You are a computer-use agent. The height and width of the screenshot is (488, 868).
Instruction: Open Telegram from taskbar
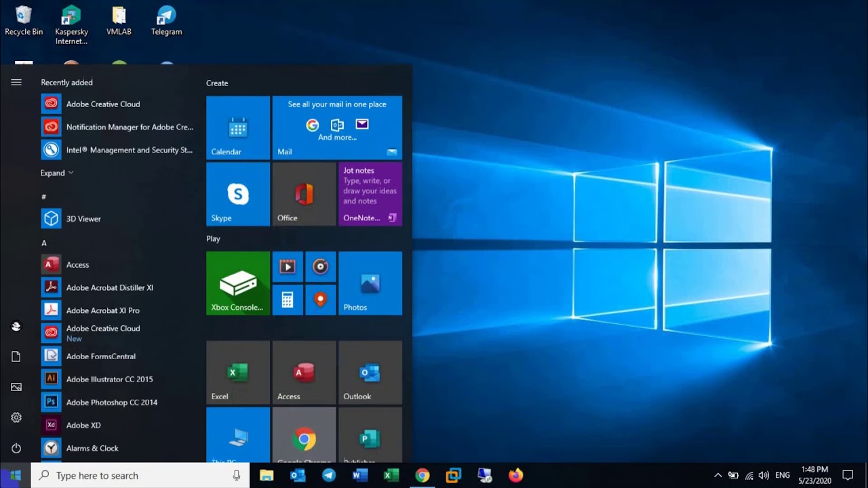329,475
